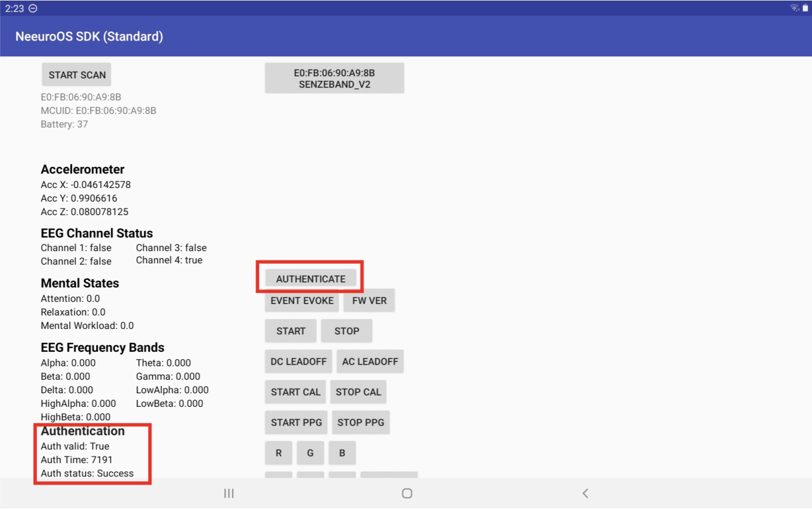Begin data streaming with START

pyautogui.click(x=290, y=331)
